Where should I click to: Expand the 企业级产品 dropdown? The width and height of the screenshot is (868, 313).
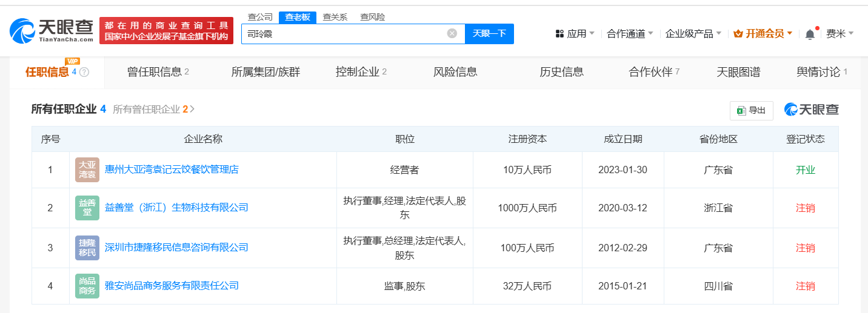click(693, 33)
